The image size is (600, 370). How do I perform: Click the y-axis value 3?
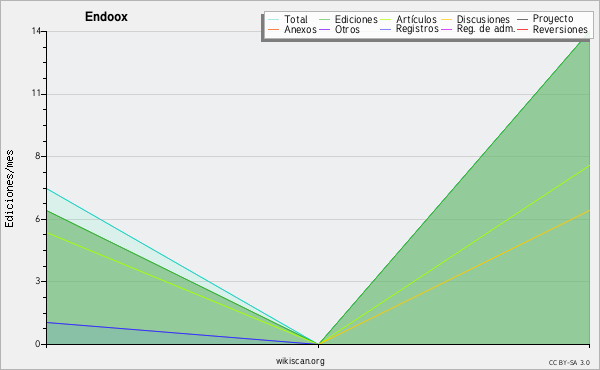click(x=38, y=281)
